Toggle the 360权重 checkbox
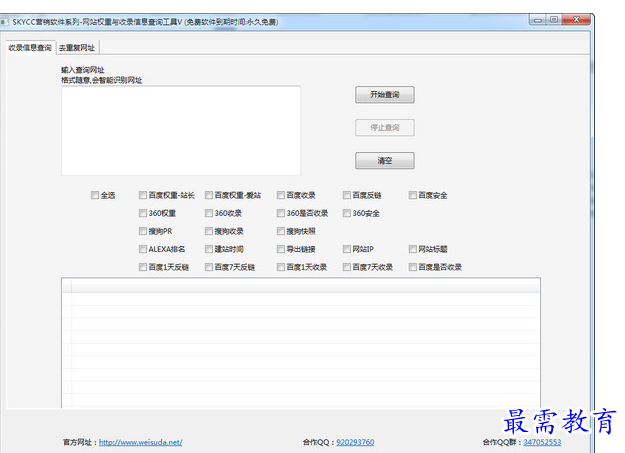The height and width of the screenshot is (453, 625). (143, 213)
